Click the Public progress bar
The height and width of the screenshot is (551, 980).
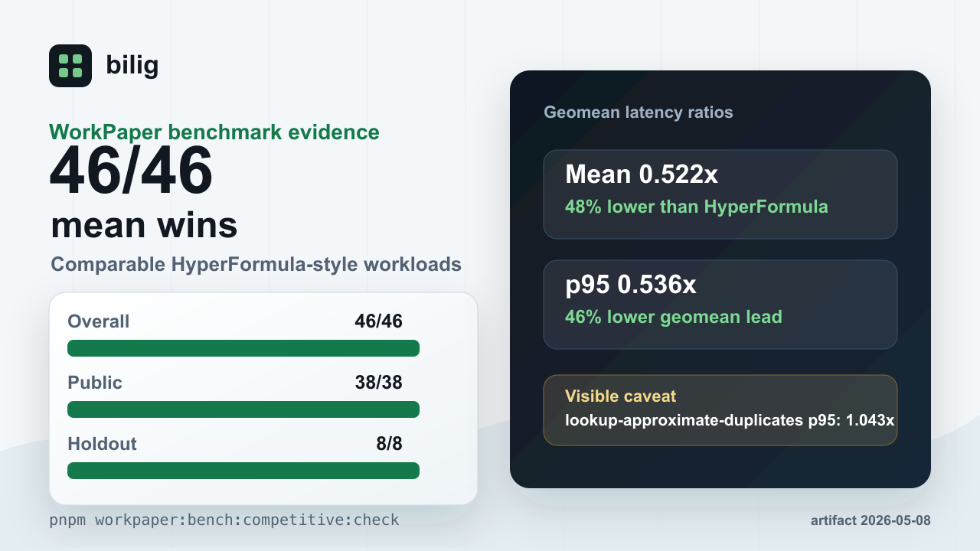[x=243, y=409]
